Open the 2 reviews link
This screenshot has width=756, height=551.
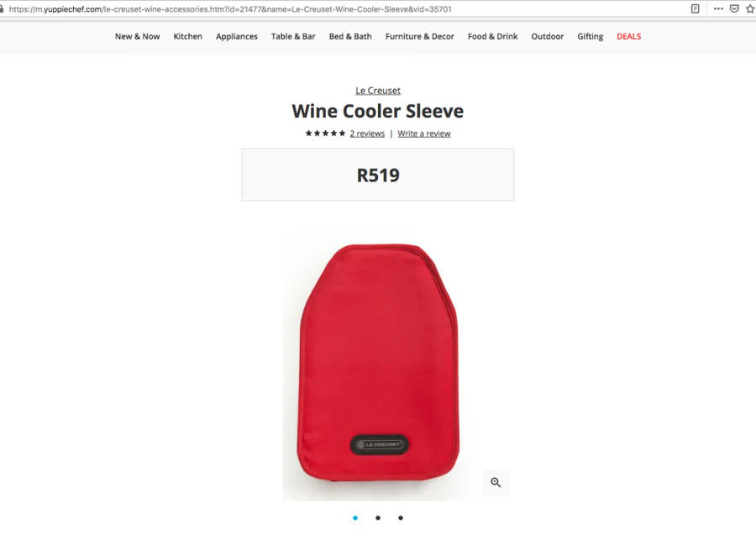point(367,134)
